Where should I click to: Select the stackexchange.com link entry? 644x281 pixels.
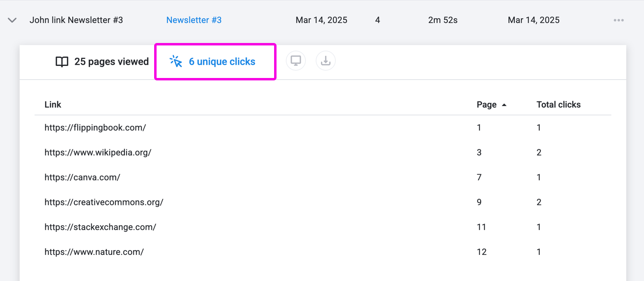100,227
